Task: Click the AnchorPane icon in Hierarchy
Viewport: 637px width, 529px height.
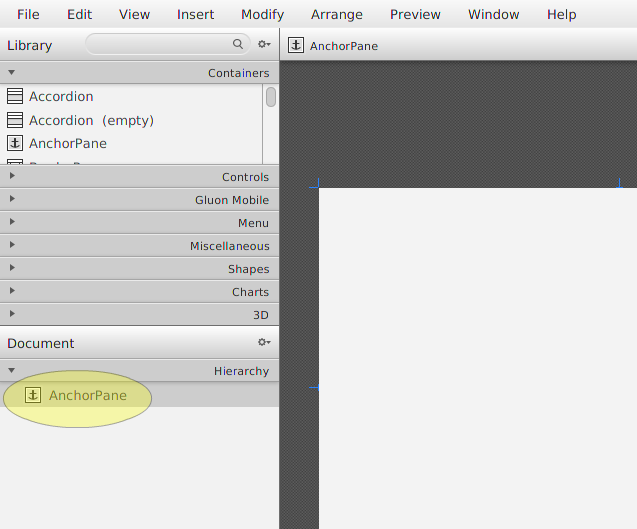Action: click(x=33, y=395)
